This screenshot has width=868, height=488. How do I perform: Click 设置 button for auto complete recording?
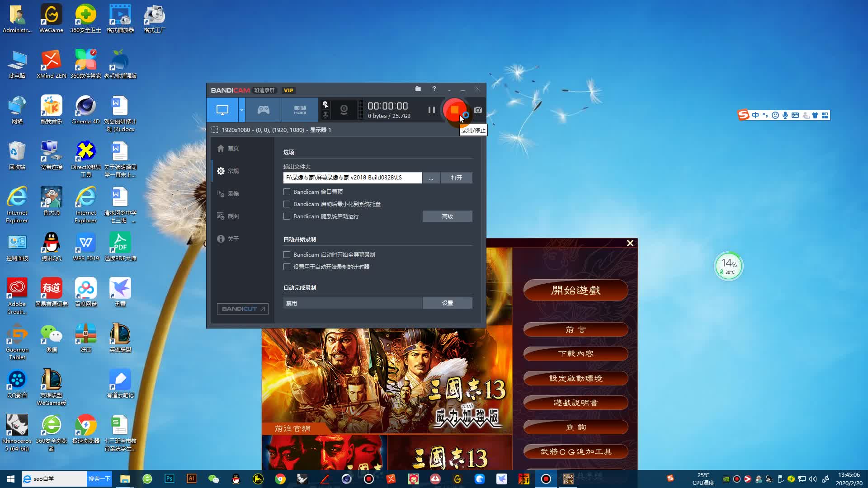[448, 303]
